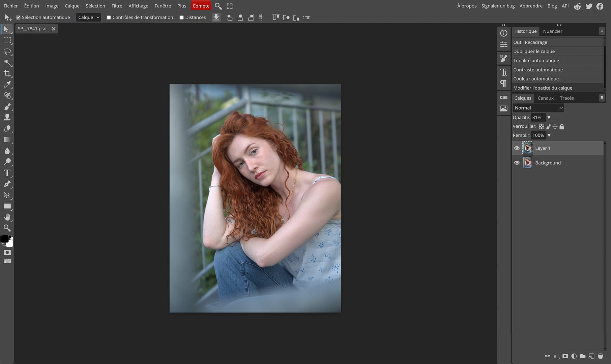Disable Sélection automatique
Screen dimensions: 611x364
click(x=19, y=17)
